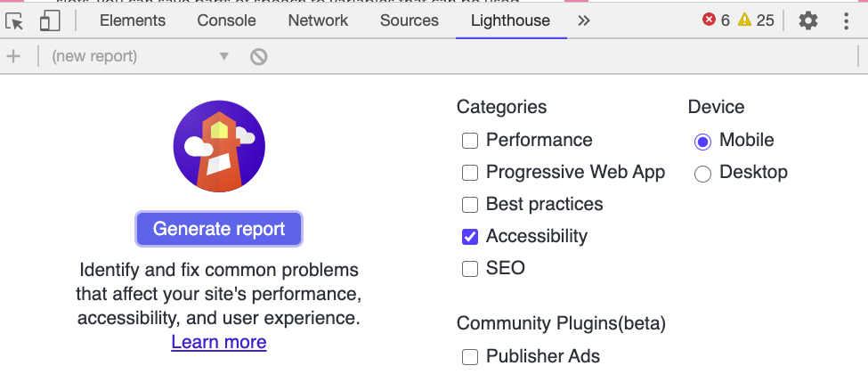Switch to the Network tab
The image size is (868, 382).
(x=318, y=21)
